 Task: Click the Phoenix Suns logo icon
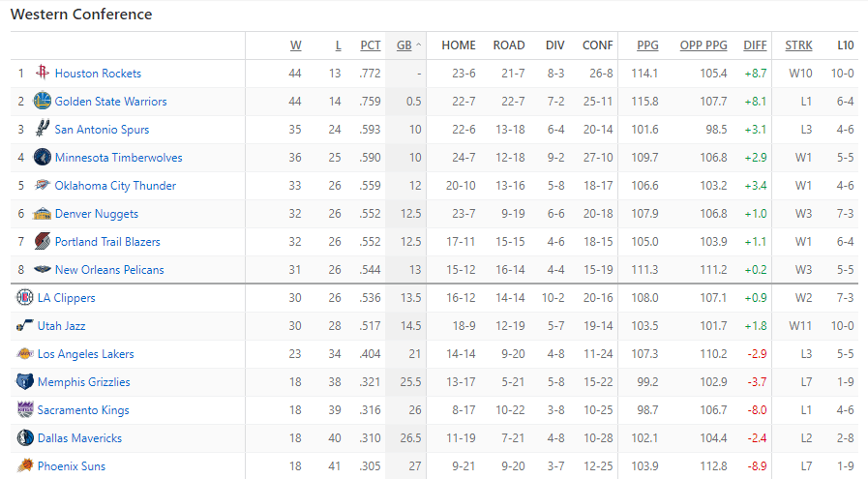coord(24,465)
